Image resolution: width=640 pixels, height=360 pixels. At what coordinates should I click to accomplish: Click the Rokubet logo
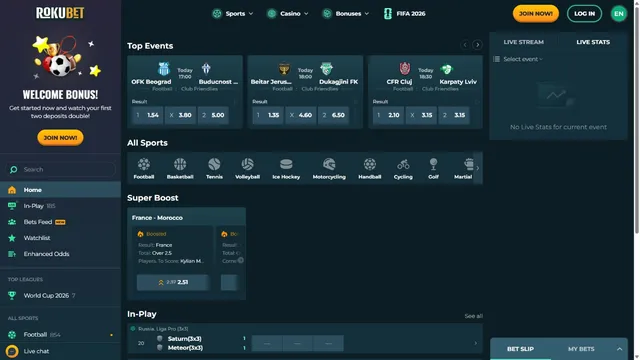[x=60, y=13]
